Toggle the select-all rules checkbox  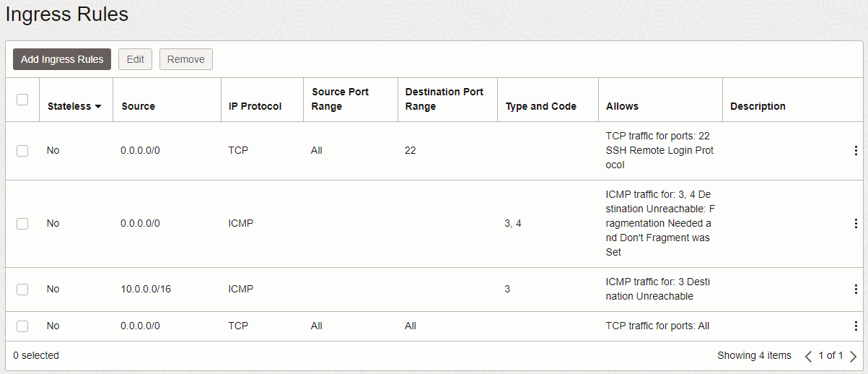pyautogui.click(x=22, y=100)
